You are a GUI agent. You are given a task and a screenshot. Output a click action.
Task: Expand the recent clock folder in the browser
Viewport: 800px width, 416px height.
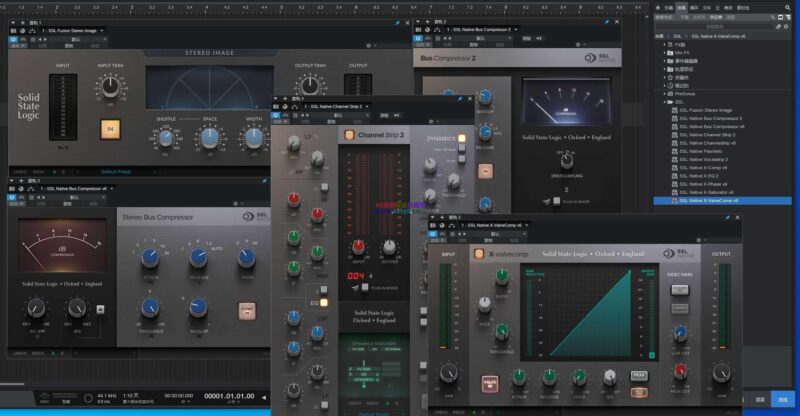(665, 86)
